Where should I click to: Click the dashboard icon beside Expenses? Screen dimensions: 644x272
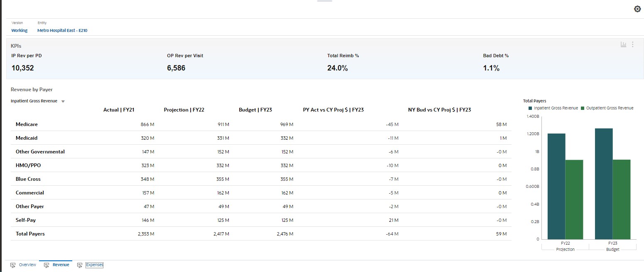point(79,265)
